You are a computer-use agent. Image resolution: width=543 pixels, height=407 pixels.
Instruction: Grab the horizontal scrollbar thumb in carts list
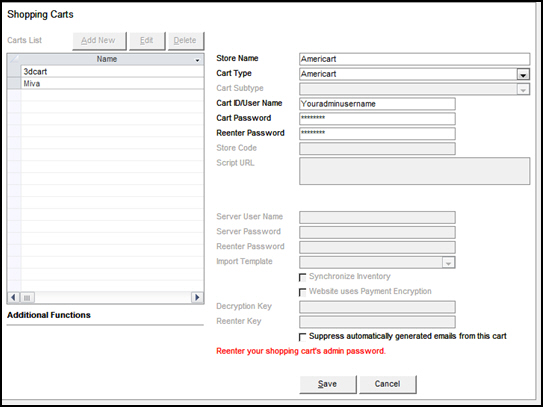(27, 297)
